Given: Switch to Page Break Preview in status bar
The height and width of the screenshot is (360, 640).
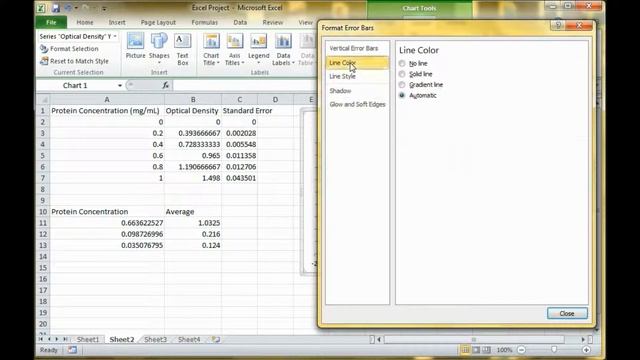Looking at the screenshot, I should 487,350.
